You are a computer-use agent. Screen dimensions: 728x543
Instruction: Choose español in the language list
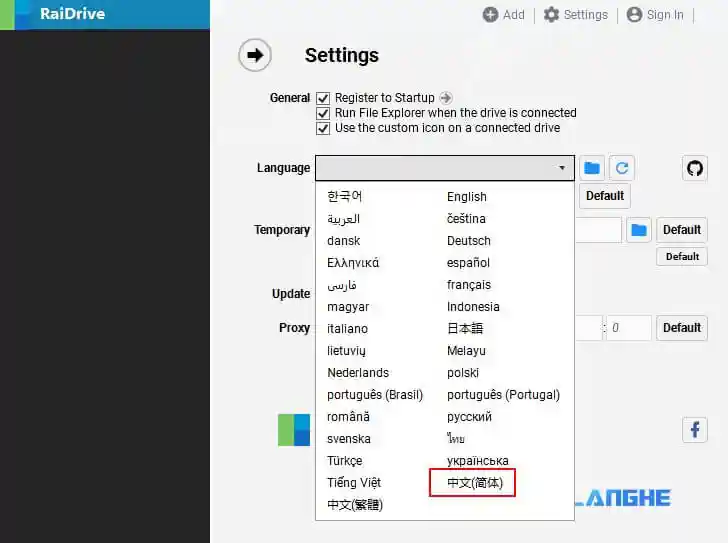point(468,263)
